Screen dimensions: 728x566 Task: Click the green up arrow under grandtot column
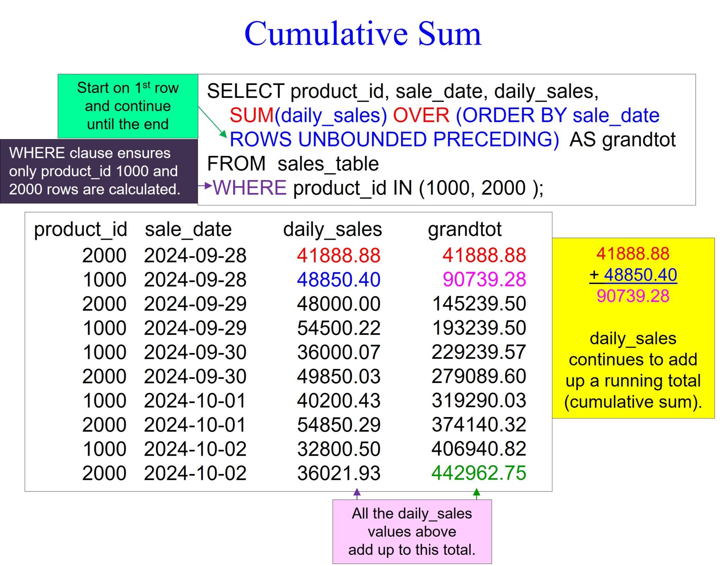(x=477, y=493)
